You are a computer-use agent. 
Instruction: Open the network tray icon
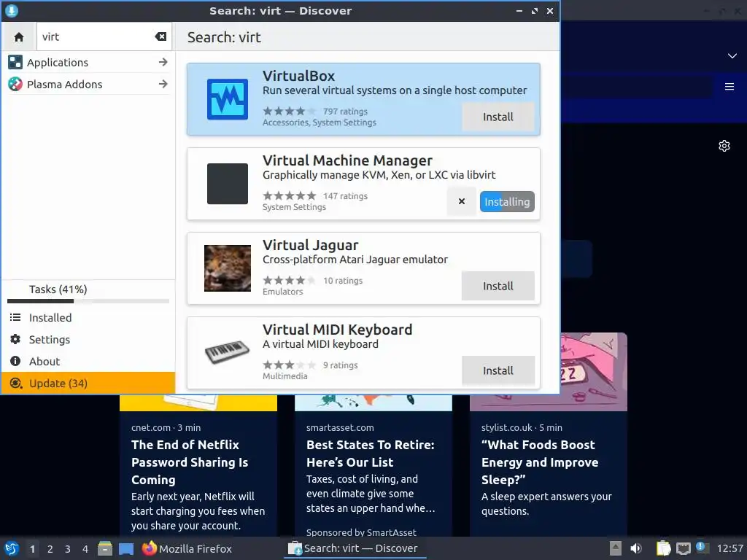tap(683, 548)
